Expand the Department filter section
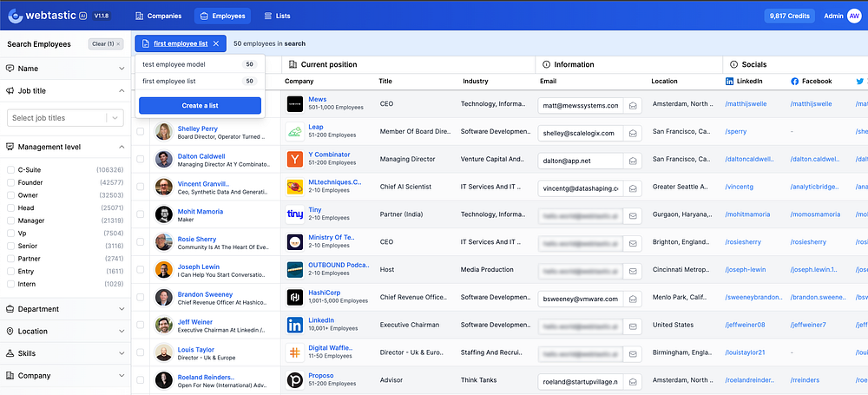Image resolution: width=868 pixels, height=395 pixels. pyautogui.click(x=65, y=308)
